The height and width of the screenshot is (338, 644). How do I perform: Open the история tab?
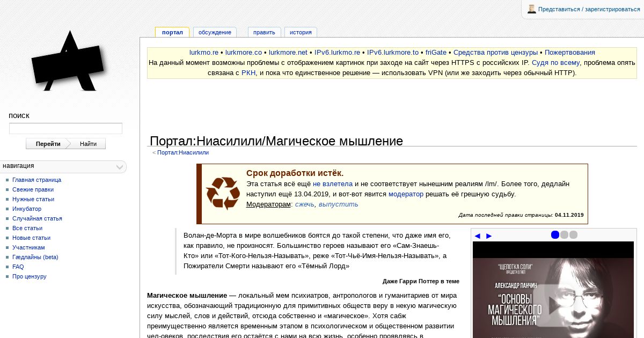301,32
